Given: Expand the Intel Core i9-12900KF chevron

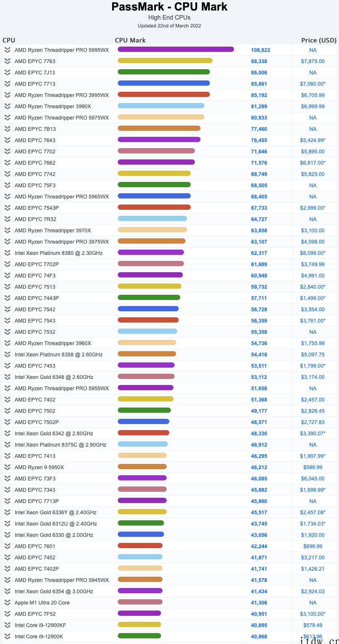Looking at the screenshot, I should [x=7, y=625].
